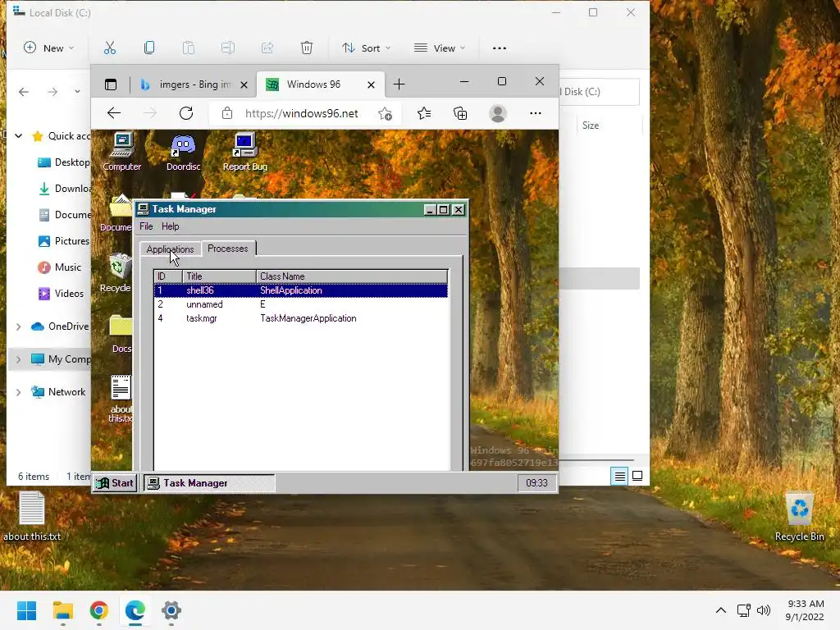Switch to the imgers Bing tab
840x630 pixels.
[x=185, y=84]
